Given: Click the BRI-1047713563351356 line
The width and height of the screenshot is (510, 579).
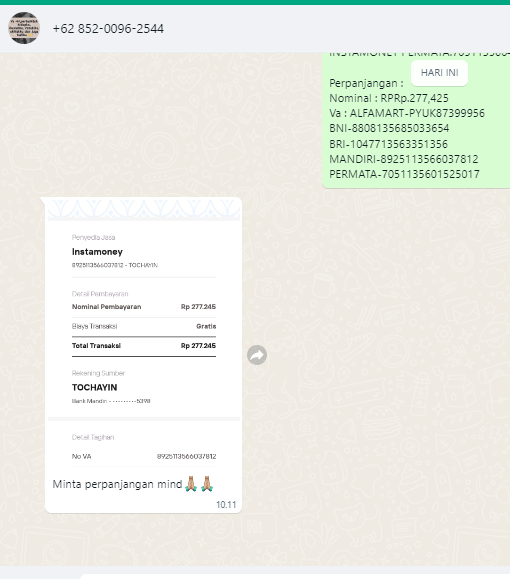Looking at the screenshot, I should (389, 144).
